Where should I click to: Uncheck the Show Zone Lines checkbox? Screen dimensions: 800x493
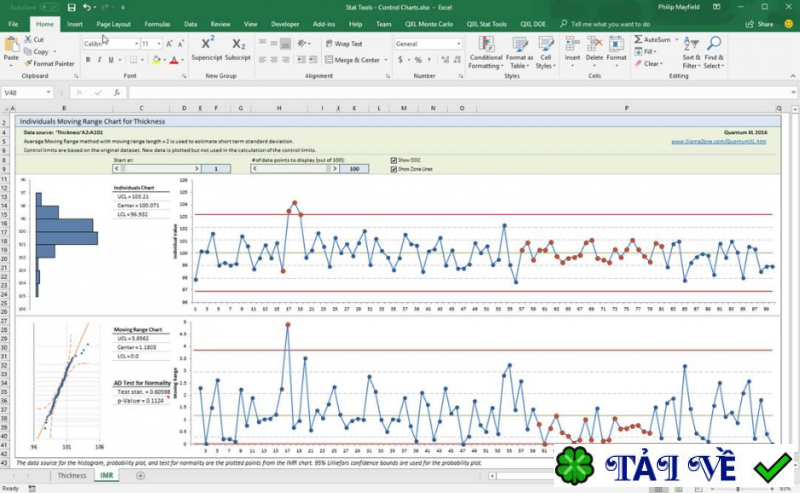pyautogui.click(x=393, y=169)
